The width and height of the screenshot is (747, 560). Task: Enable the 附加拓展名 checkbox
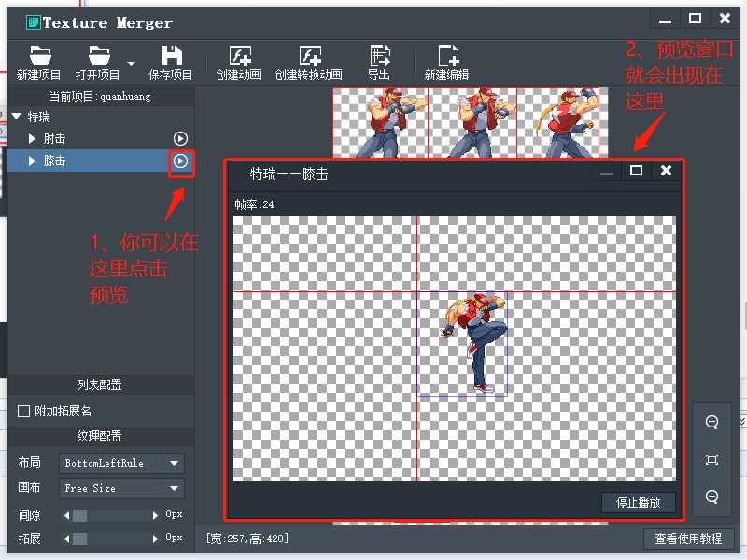click(x=23, y=411)
